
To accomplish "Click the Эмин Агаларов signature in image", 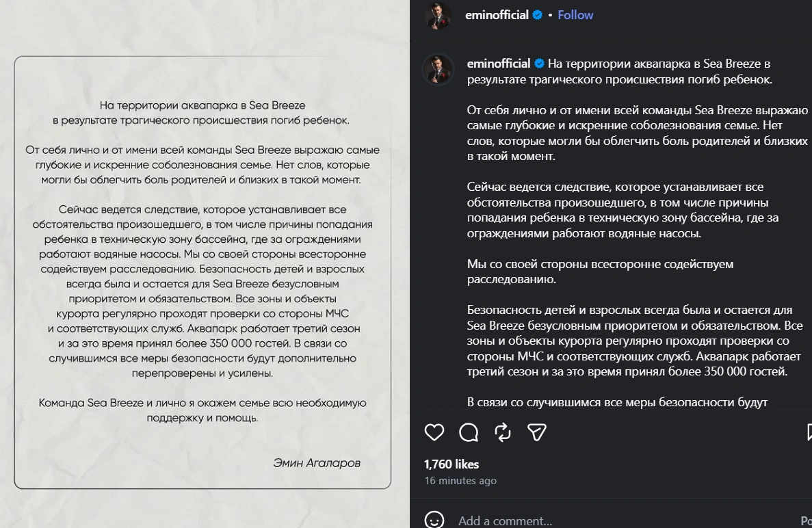I will [x=317, y=463].
